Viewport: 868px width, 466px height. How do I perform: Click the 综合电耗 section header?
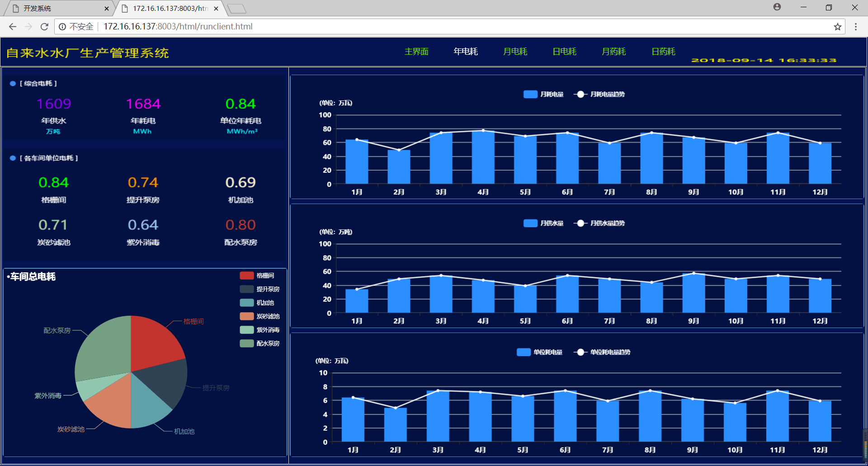[38, 84]
